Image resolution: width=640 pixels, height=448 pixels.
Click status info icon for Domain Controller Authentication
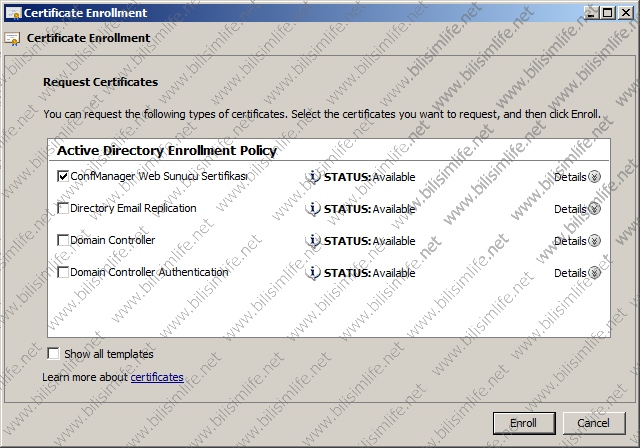pyautogui.click(x=313, y=273)
